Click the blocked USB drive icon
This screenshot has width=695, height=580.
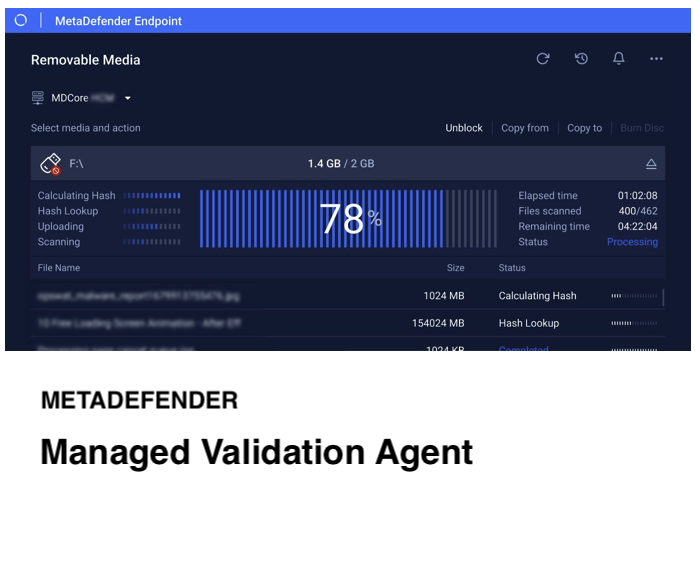[x=50, y=164]
